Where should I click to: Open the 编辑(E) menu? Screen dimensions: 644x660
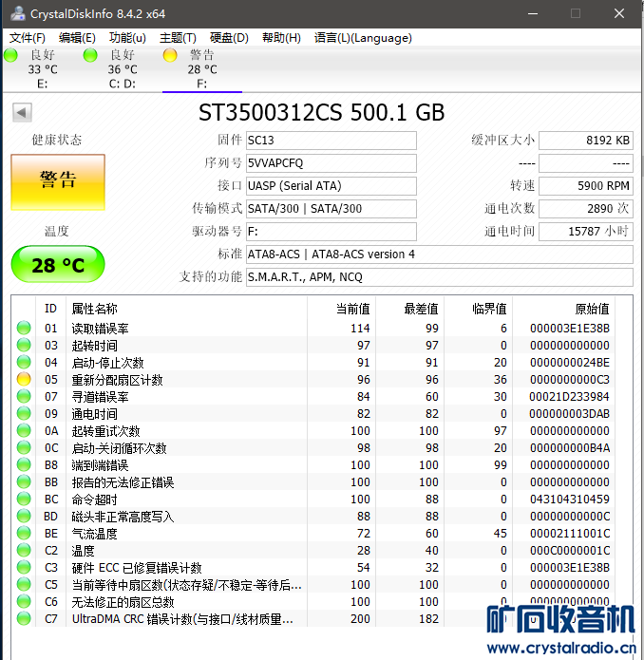tap(77, 38)
